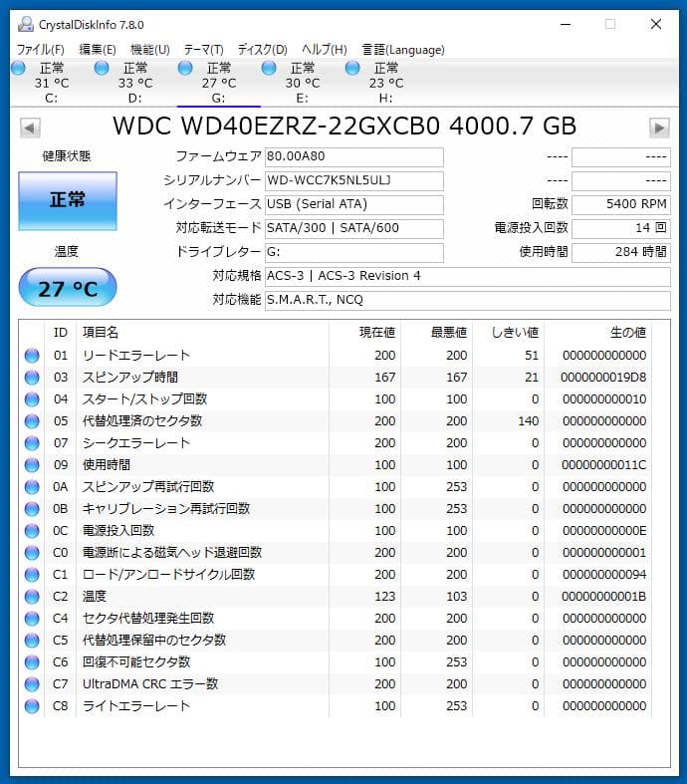Image resolution: width=687 pixels, height=784 pixels.
Task: Click current value 123 in 温度 row
Action: [385, 597]
